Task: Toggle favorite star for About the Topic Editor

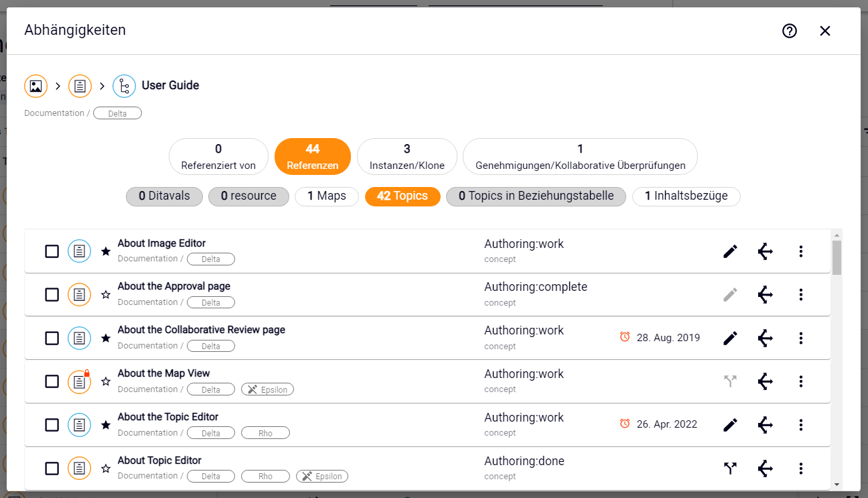Action: pos(105,425)
